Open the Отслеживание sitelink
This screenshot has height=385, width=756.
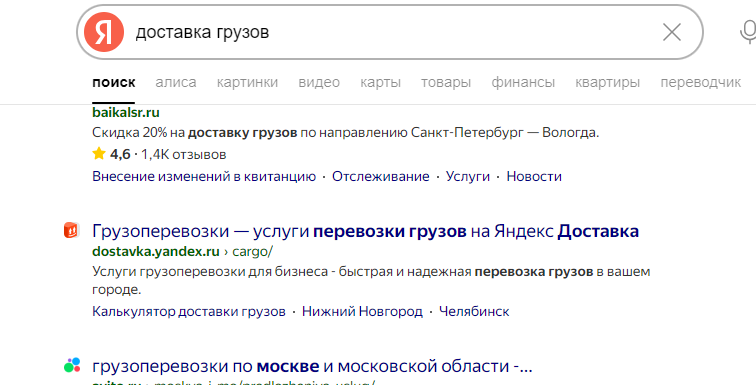click(380, 176)
